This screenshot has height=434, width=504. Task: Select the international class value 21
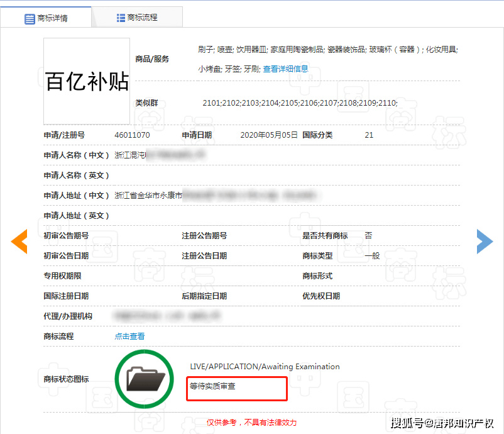(x=369, y=135)
